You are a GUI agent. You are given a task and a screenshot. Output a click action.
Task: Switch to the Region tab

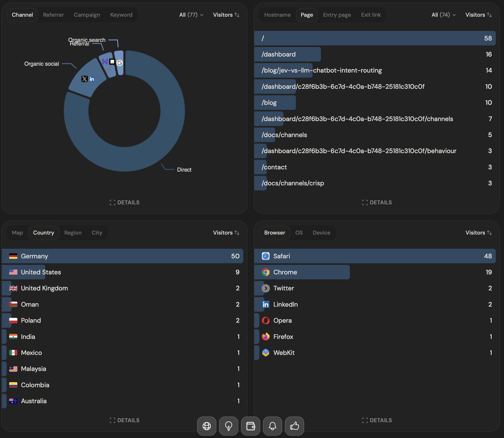coord(73,232)
